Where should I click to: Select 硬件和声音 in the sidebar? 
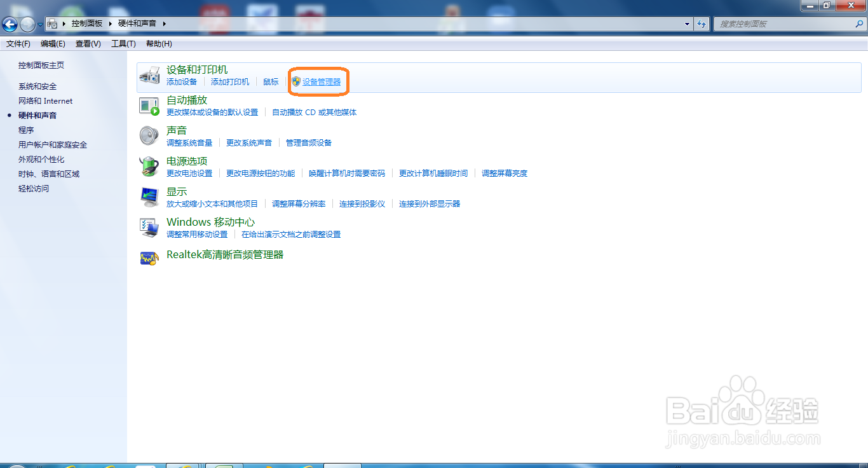[x=37, y=116]
